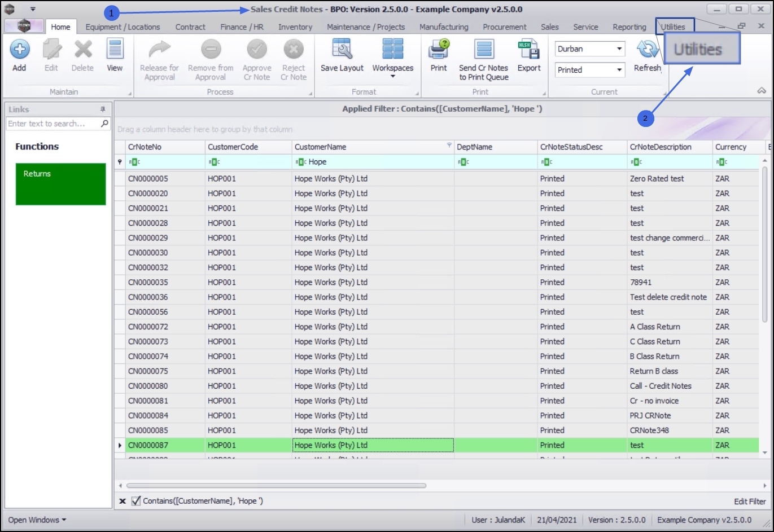Open the Durban site dropdown
This screenshot has height=532, width=774.
click(x=619, y=49)
